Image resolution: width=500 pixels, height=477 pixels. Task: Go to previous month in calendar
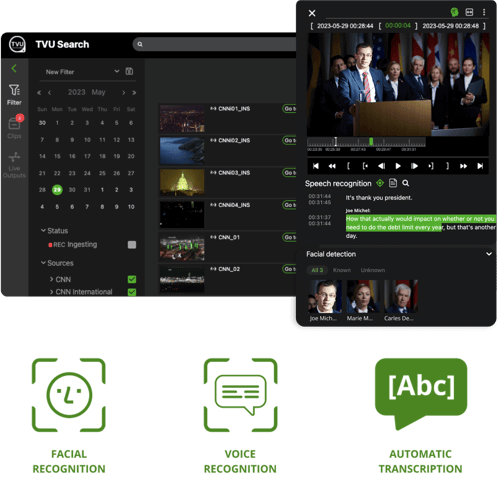(x=49, y=93)
